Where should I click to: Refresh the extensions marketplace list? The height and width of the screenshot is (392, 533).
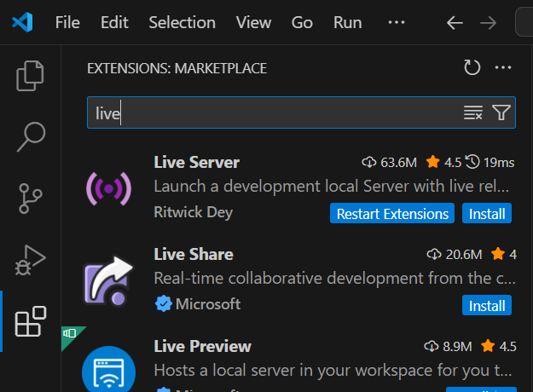(x=472, y=67)
